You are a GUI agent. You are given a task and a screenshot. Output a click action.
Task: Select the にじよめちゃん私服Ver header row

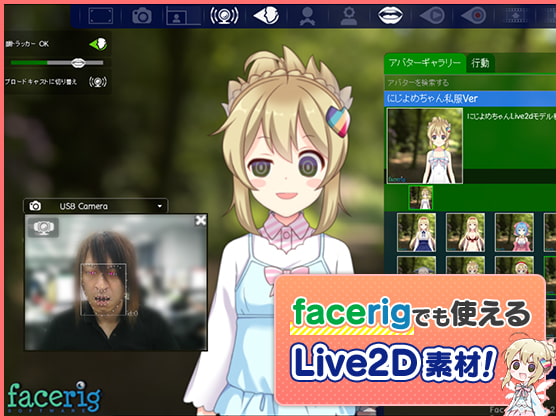pos(470,99)
